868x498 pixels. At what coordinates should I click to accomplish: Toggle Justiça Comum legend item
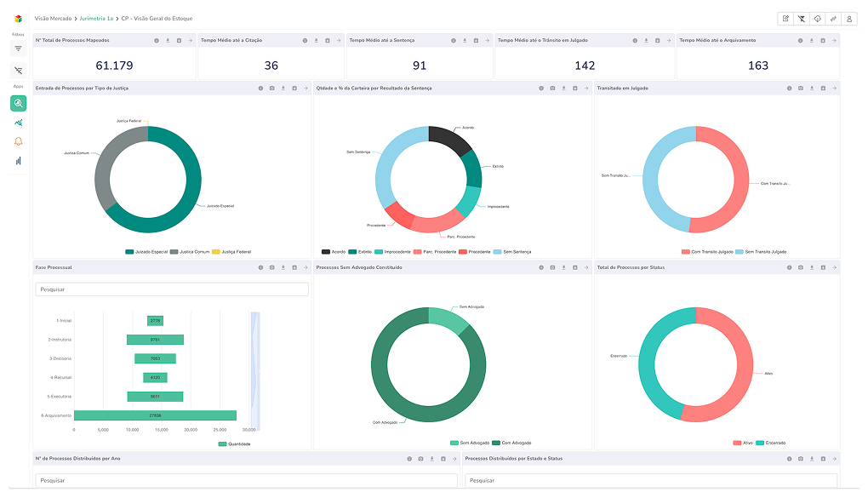coord(190,252)
